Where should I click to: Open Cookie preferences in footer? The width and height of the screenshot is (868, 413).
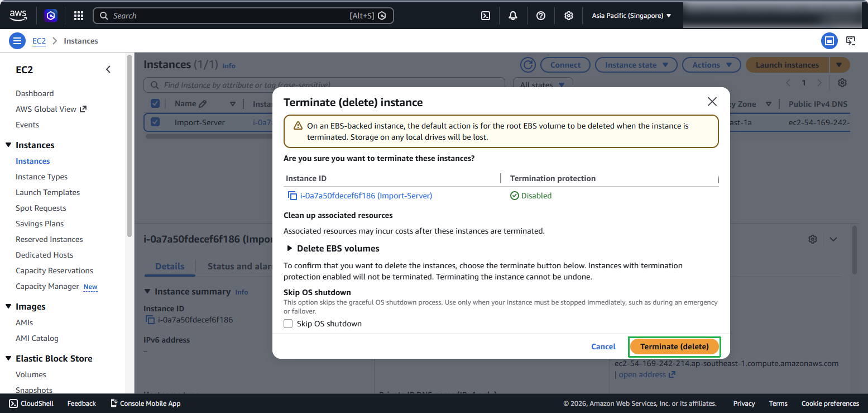coord(830,403)
